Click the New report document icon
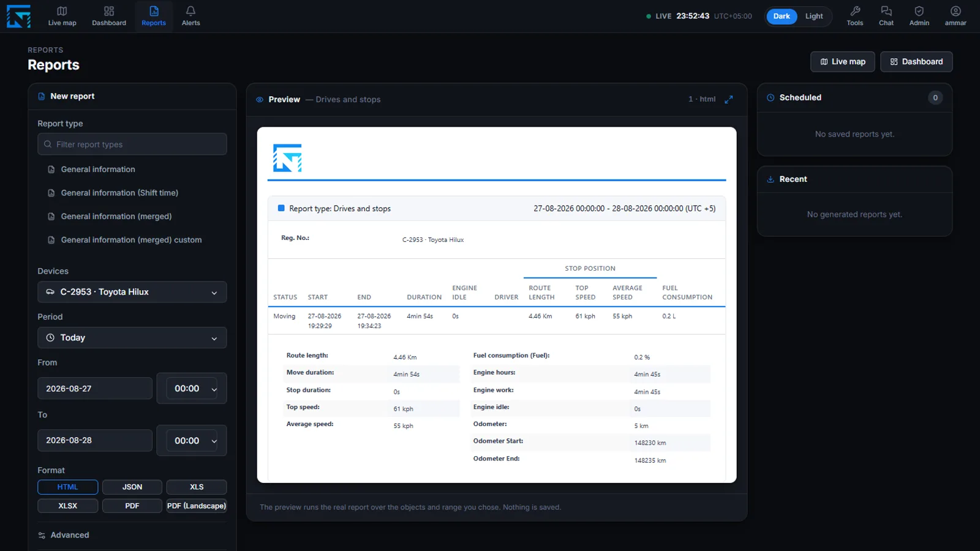 (42, 96)
